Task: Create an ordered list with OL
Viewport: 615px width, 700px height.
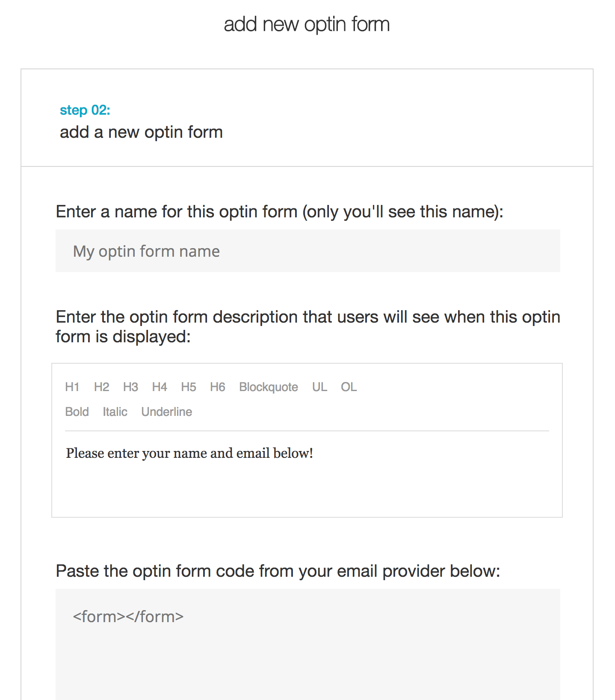Action: coord(349,387)
